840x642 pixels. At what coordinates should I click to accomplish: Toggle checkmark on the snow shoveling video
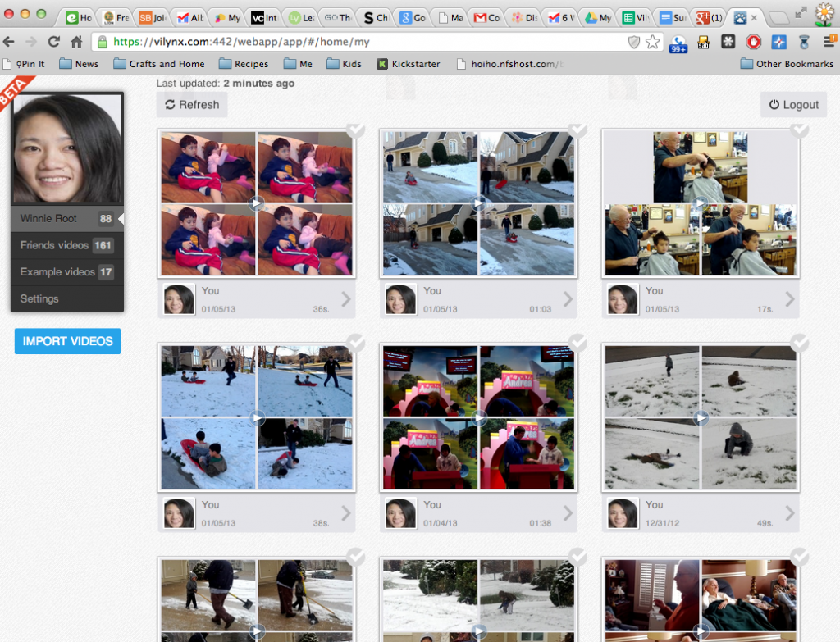[x=356, y=557]
